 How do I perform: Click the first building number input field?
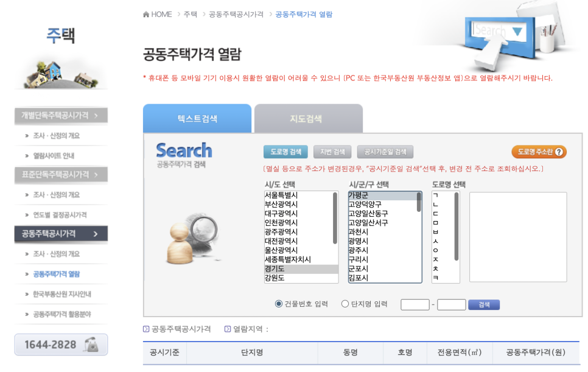pos(415,304)
